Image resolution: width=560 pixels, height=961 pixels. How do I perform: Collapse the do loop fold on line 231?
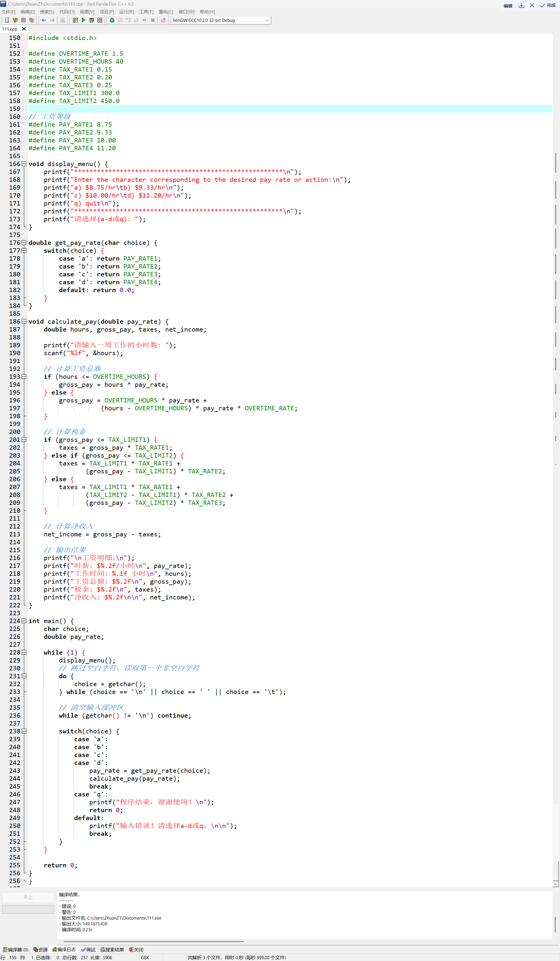pyautogui.click(x=24, y=676)
